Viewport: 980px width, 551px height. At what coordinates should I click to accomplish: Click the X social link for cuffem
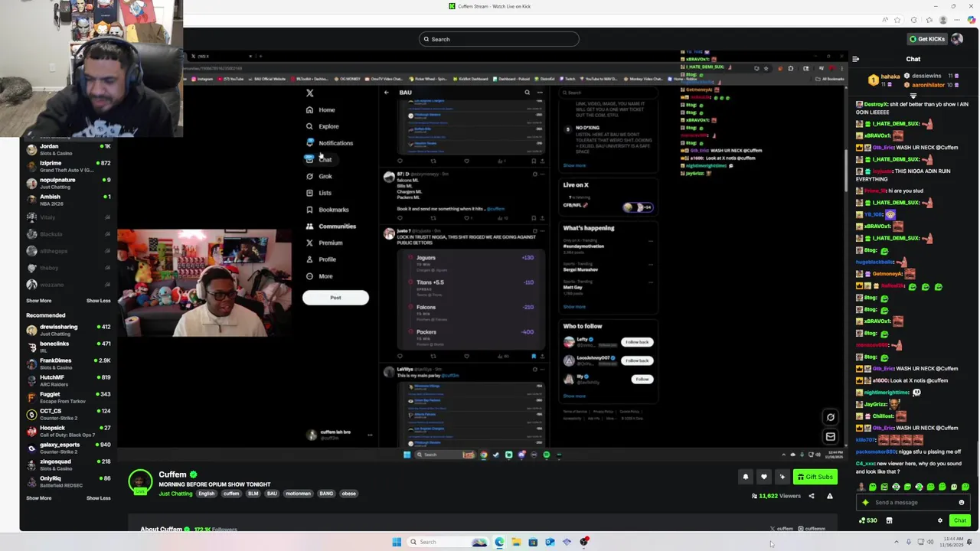[782, 529]
